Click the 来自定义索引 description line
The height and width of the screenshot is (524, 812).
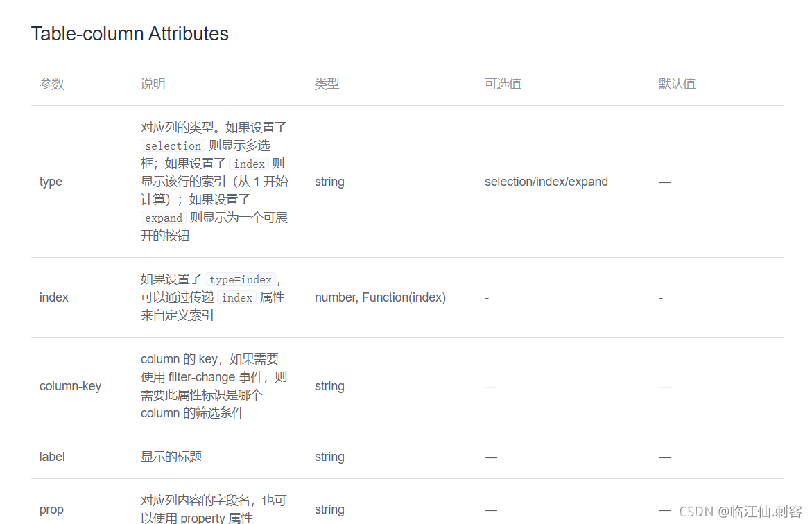pos(177,315)
